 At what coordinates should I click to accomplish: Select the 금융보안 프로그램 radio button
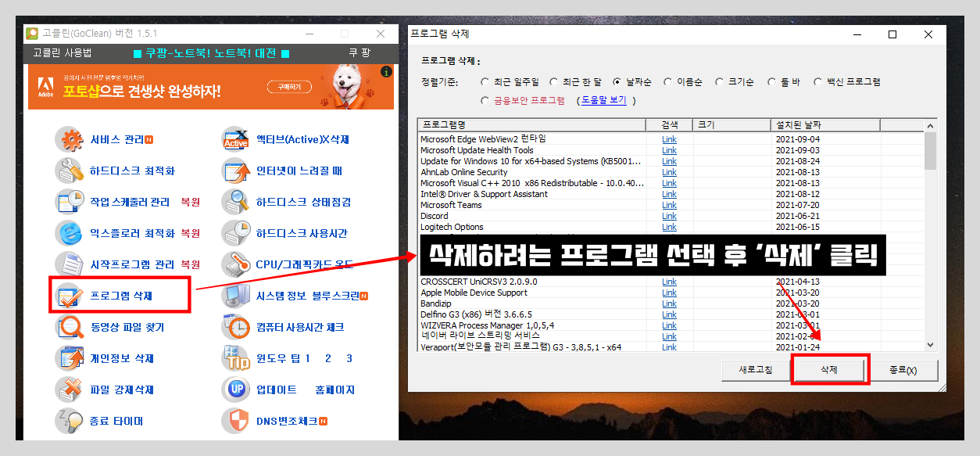[x=485, y=101]
